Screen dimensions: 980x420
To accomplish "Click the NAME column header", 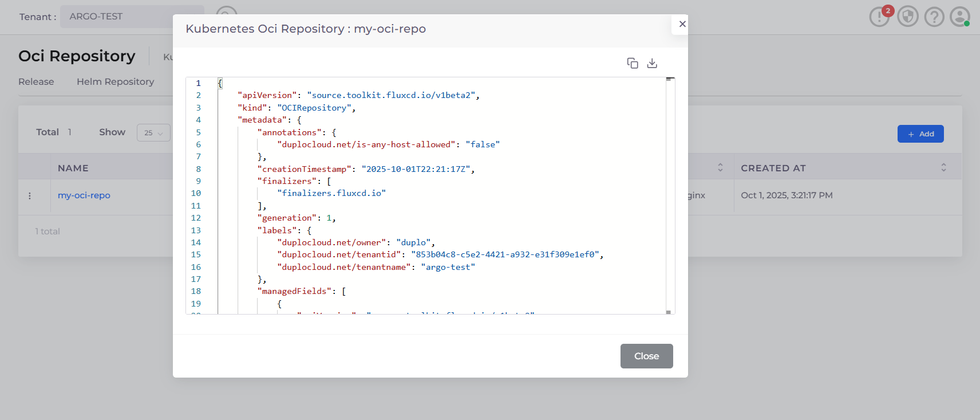I will (x=73, y=168).
